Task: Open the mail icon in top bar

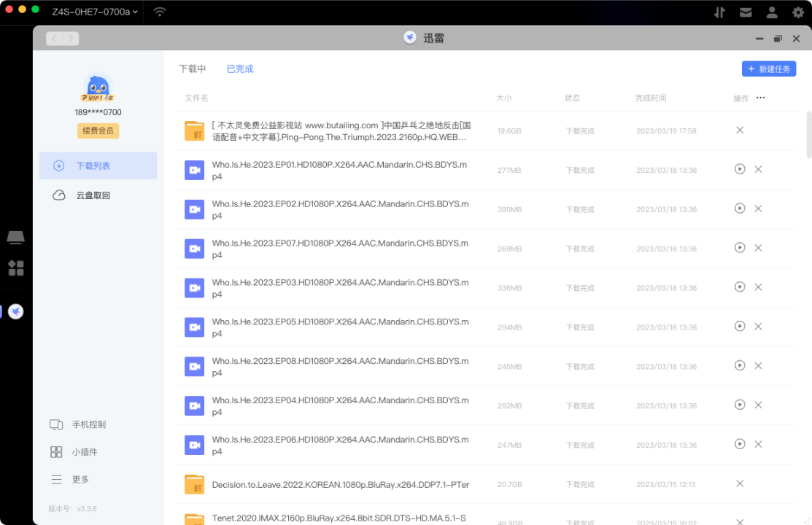Action: pos(746,12)
